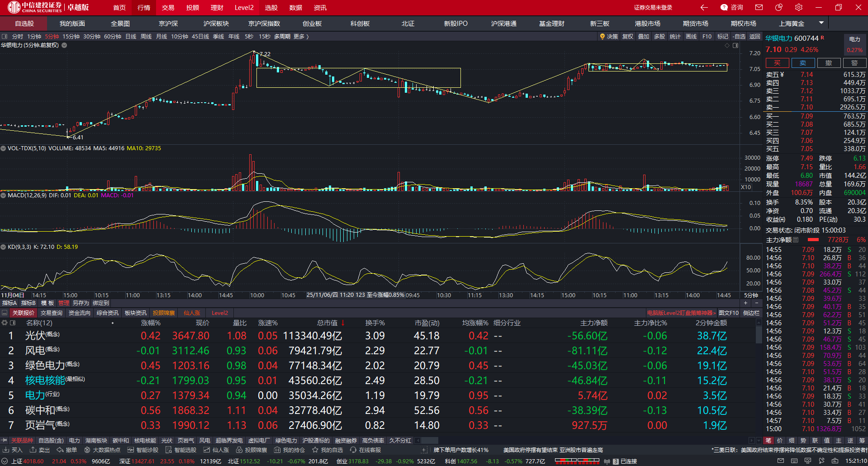Image resolution: width=868 pixels, height=466 pixels.
Task: Open 在线客服 online support
Action: (x=365, y=450)
